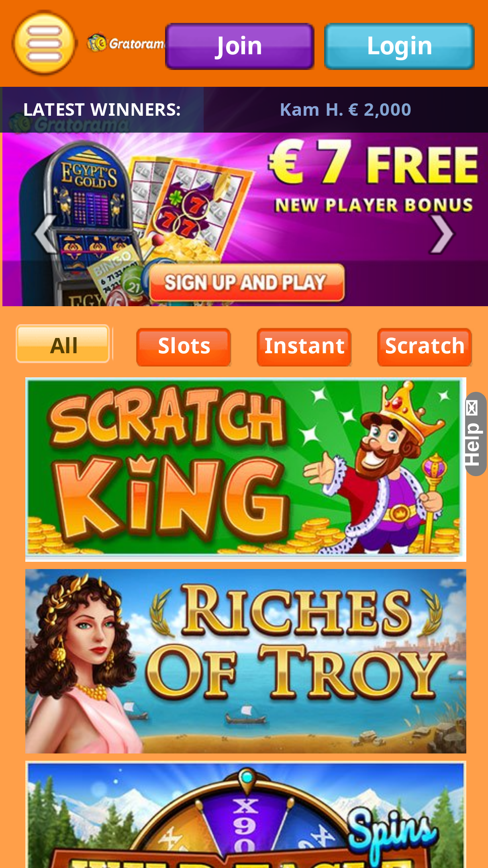Switch to the Scratch filter
Viewport: 488px width, 868px height.
(425, 347)
